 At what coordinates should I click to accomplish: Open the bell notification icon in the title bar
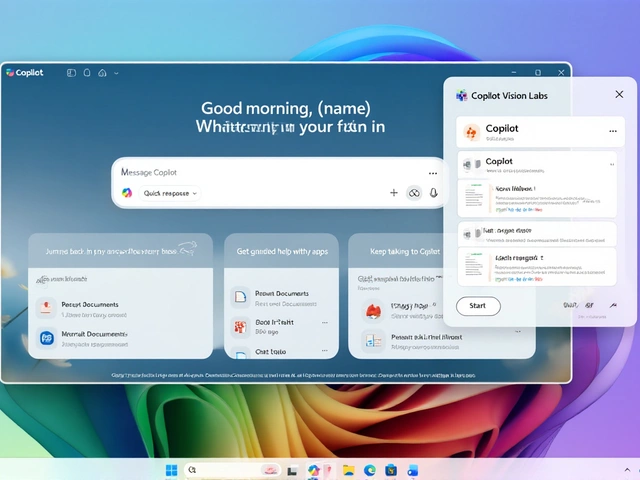tap(87, 73)
